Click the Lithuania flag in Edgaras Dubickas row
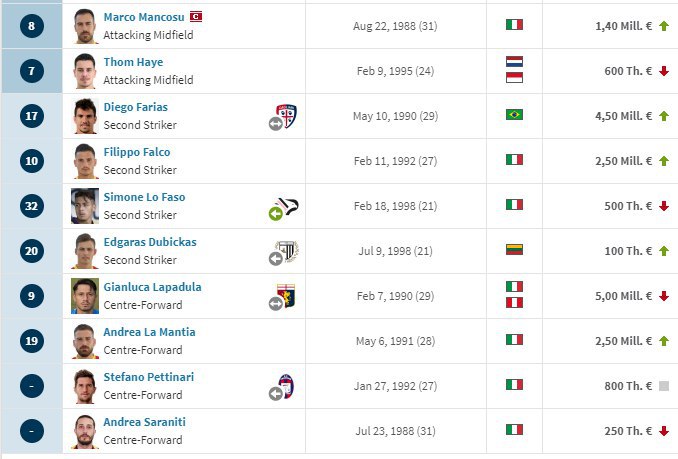The height and width of the screenshot is (459, 678). tap(514, 249)
